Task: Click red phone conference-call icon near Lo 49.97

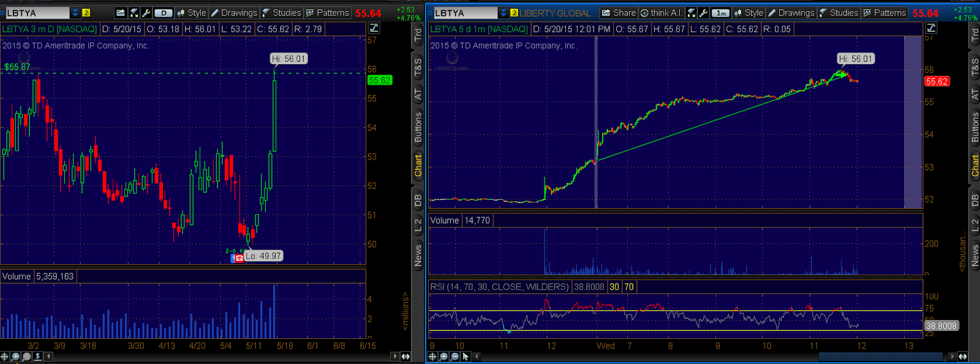Action: click(x=239, y=258)
